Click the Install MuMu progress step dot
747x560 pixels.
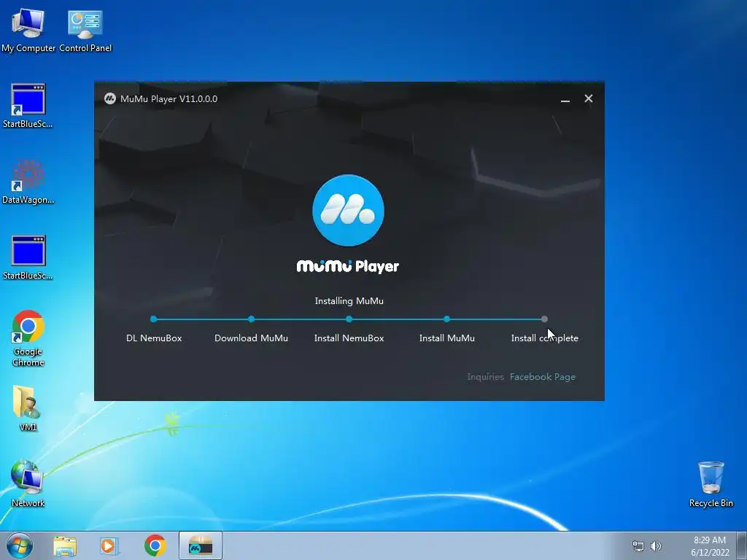[447, 319]
